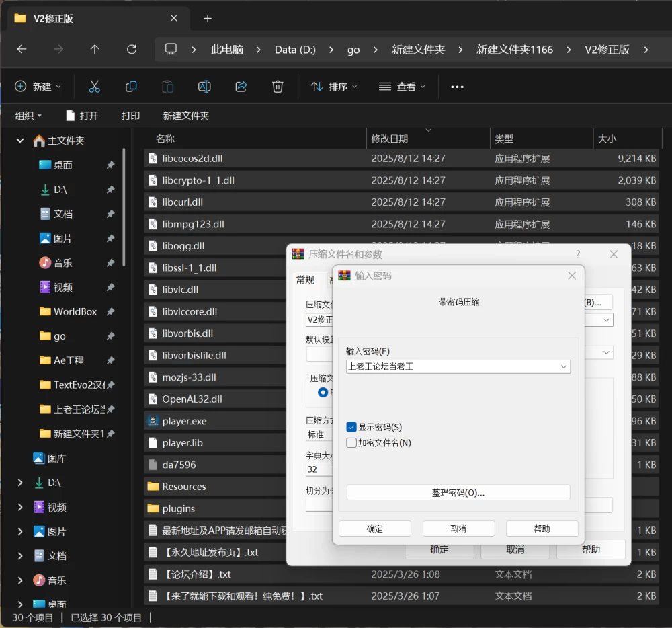The height and width of the screenshot is (628, 672).
Task: Open the 排序 sort dropdown
Action: 334,87
